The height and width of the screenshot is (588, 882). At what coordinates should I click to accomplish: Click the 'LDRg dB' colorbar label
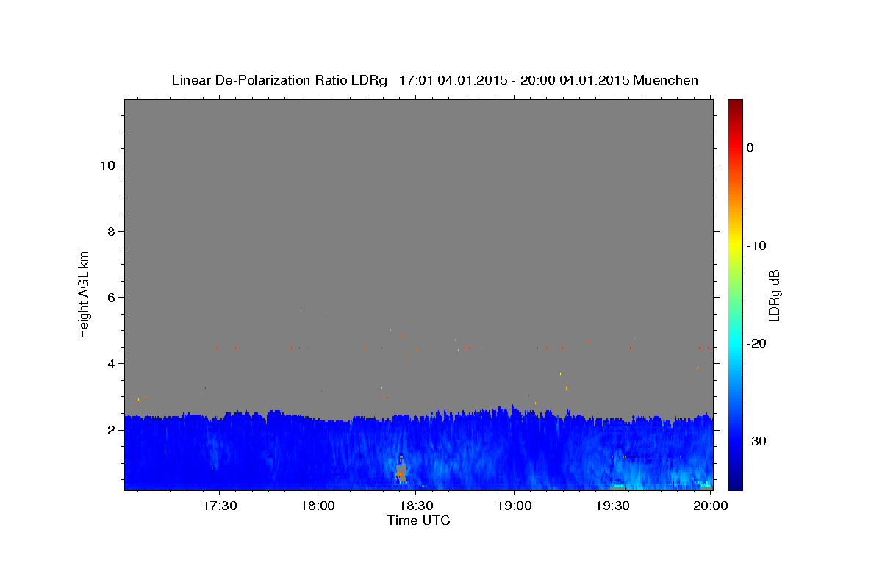(x=774, y=295)
